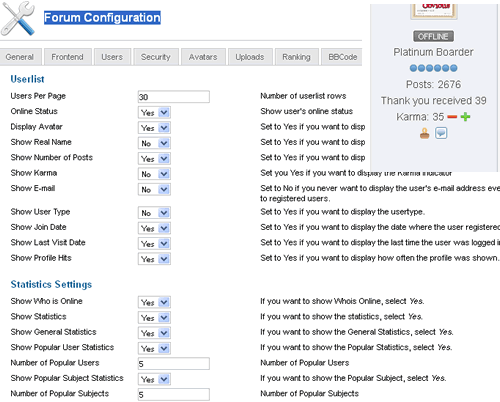500x402 pixels.
Task: Open the Online Status dropdown
Action: (x=154, y=113)
